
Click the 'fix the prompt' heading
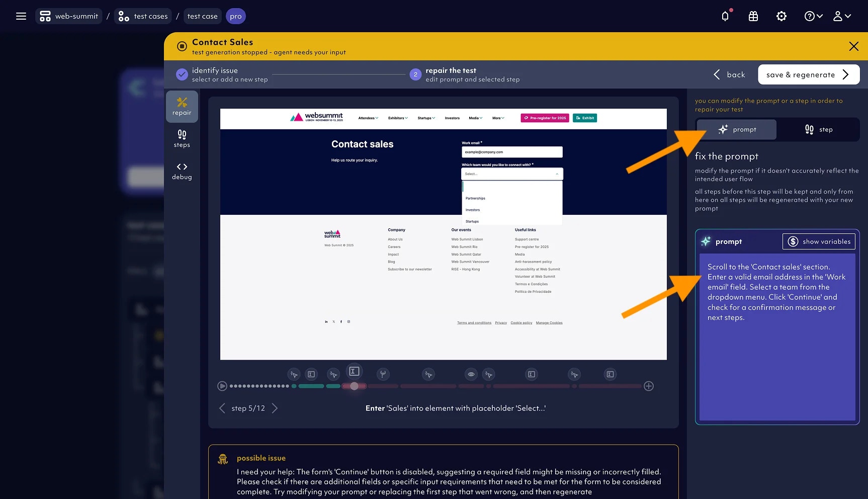pos(726,156)
